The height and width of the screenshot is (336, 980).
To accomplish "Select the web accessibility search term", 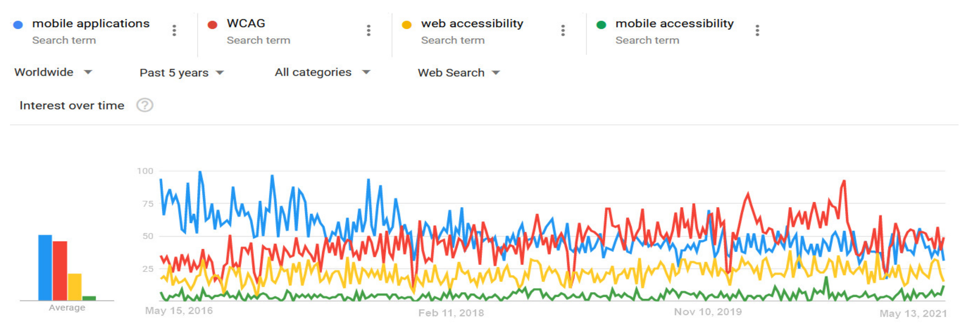I will coord(472,24).
